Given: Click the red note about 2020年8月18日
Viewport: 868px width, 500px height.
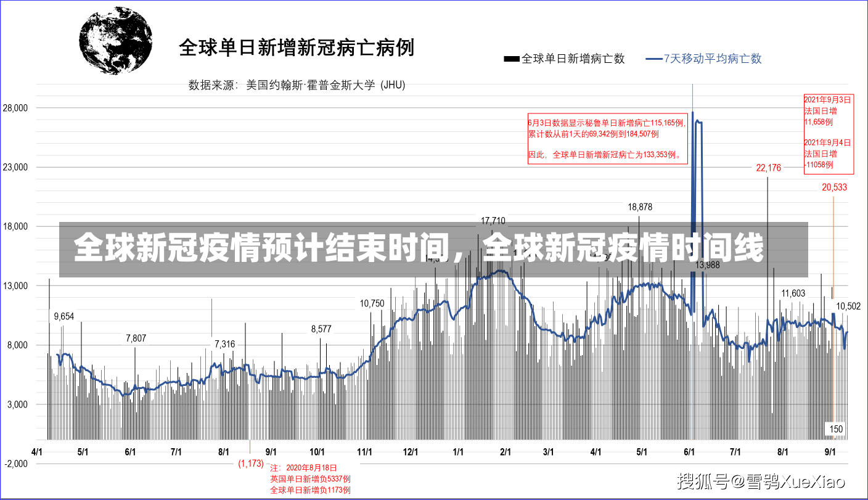Looking at the screenshot, I should point(310,479).
